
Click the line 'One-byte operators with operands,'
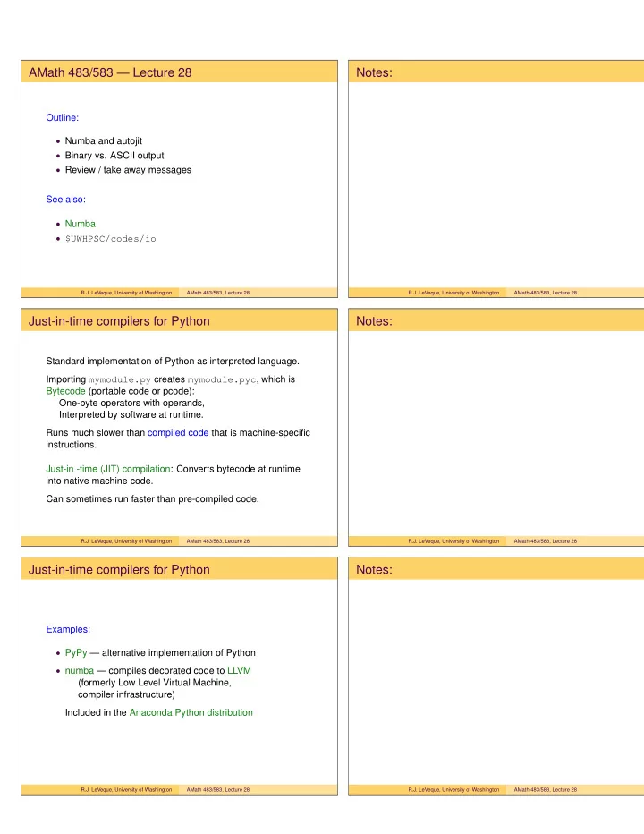131,404
